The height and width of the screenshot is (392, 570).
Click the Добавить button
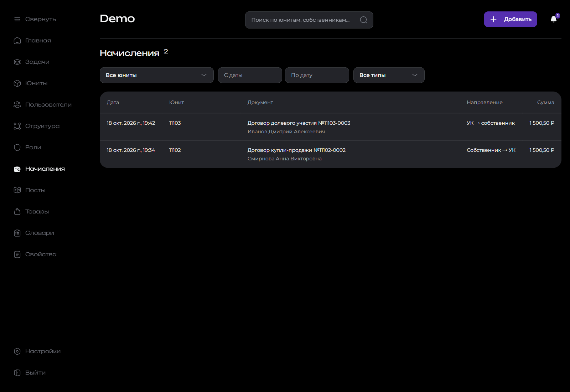511,19
